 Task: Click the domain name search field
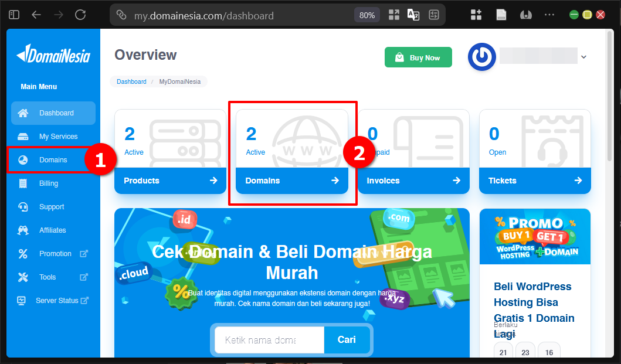point(269,340)
